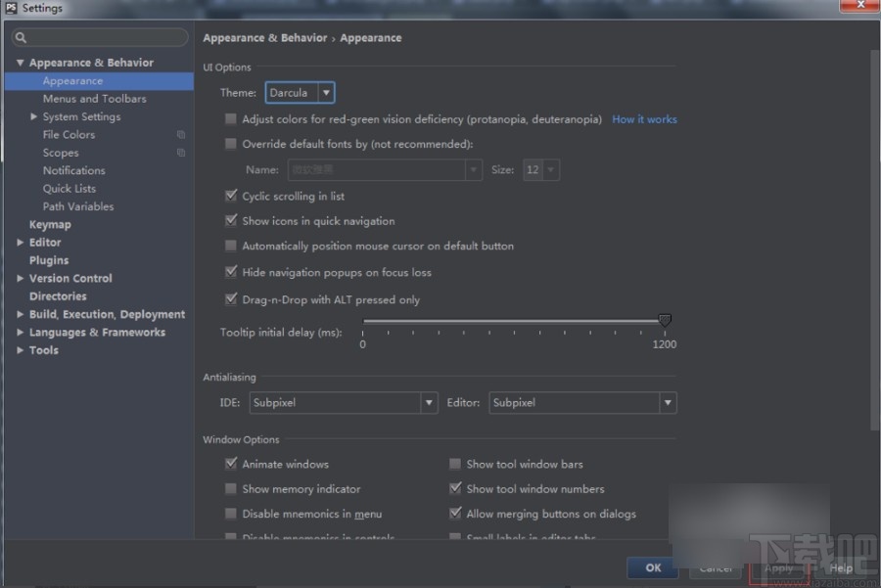
Task: Enable Show tool window bars checkbox
Action: [455, 464]
